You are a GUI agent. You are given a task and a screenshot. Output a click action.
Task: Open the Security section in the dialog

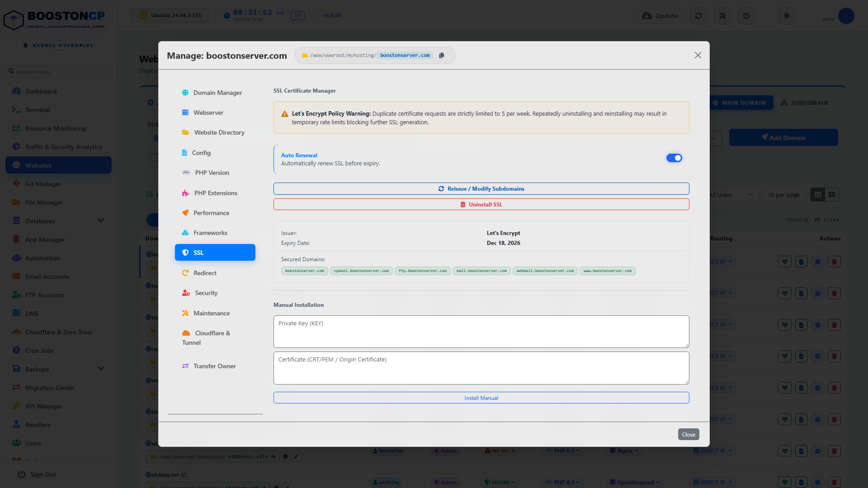[x=215, y=293]
